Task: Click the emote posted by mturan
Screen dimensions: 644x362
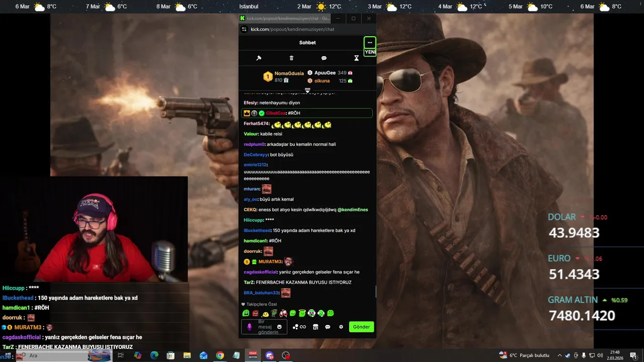Action: point(267,189)
